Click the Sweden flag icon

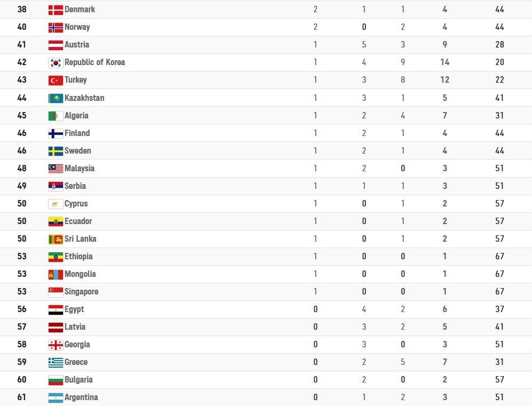tap(56, 151)
